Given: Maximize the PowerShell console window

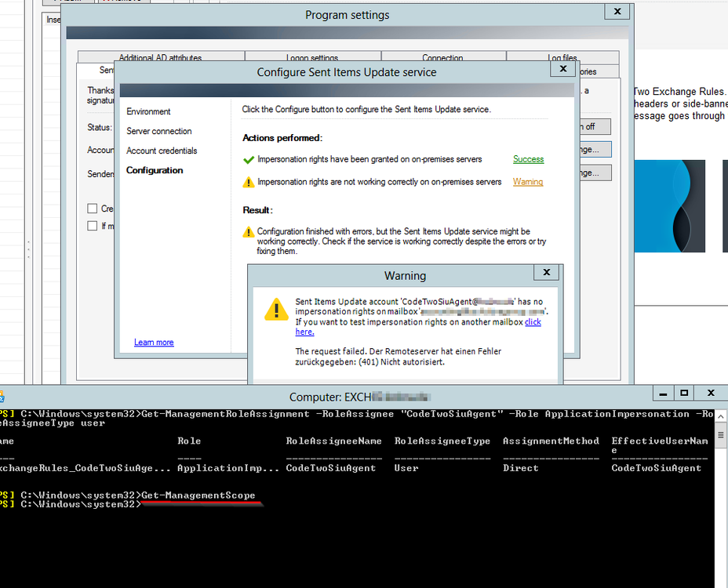Looking at the screenshot, I should pos(684,393).
